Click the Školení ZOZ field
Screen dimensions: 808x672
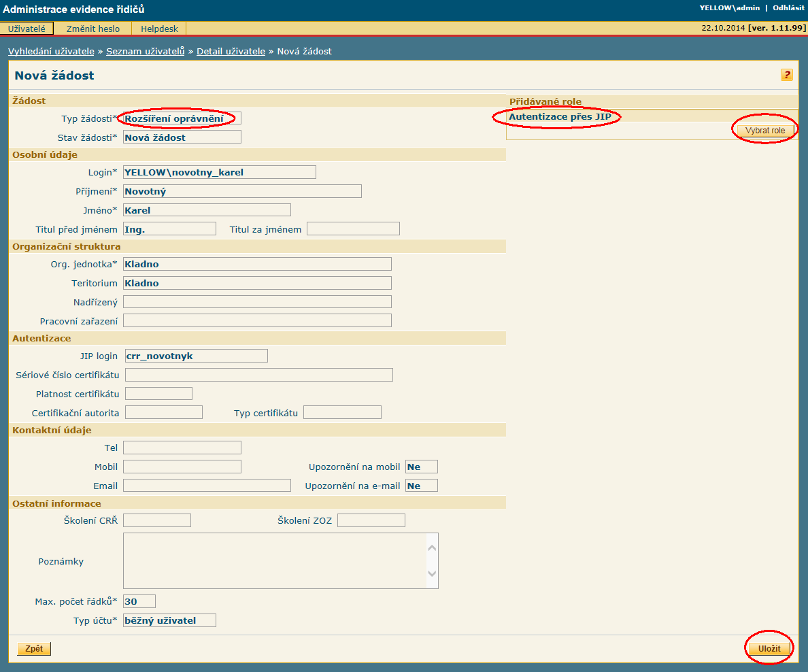click(x=371, y=520)
